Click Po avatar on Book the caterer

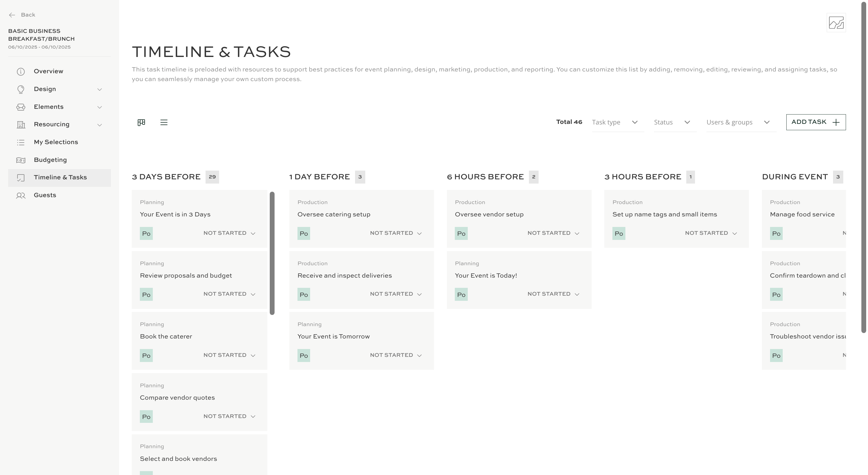point(146,355)
